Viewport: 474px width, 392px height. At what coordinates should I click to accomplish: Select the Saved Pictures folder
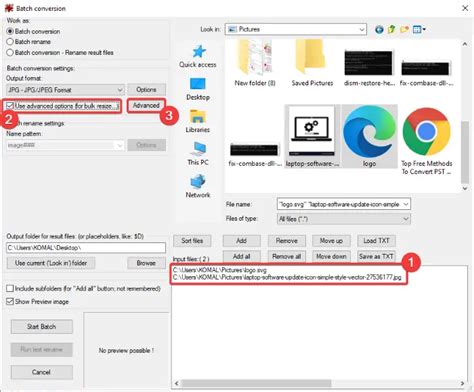click(x=312, y=63)
